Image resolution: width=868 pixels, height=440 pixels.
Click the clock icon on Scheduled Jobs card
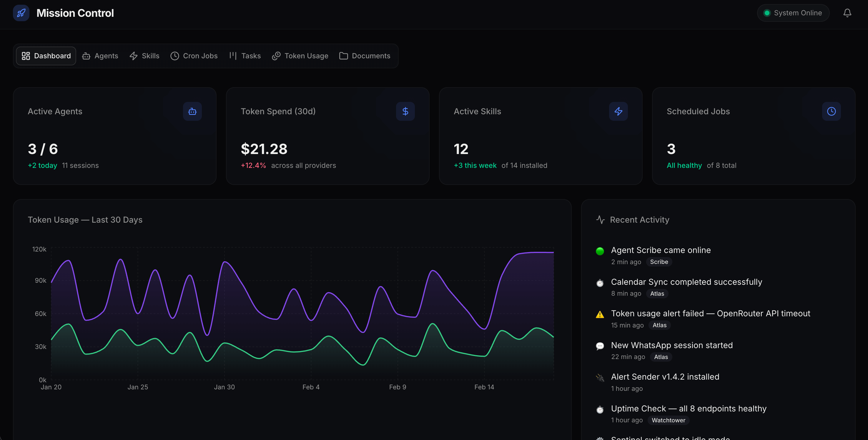tap(832, 111)
